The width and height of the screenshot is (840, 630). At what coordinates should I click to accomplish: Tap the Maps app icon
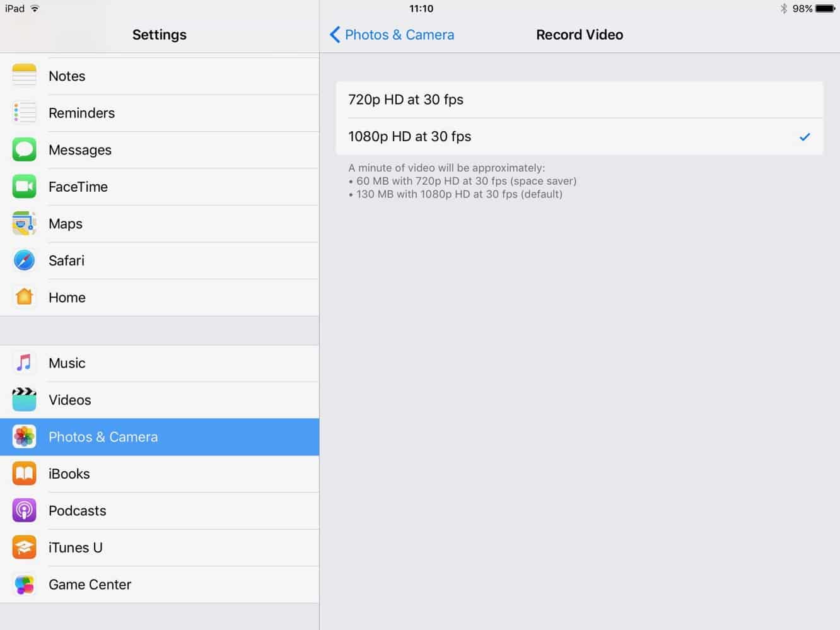click(x=25, y=223)
